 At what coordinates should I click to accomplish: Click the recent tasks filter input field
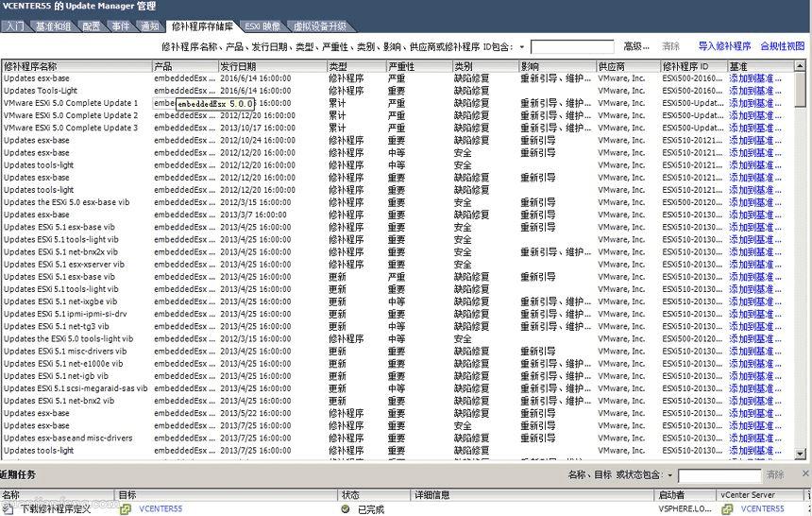[719, 475]
